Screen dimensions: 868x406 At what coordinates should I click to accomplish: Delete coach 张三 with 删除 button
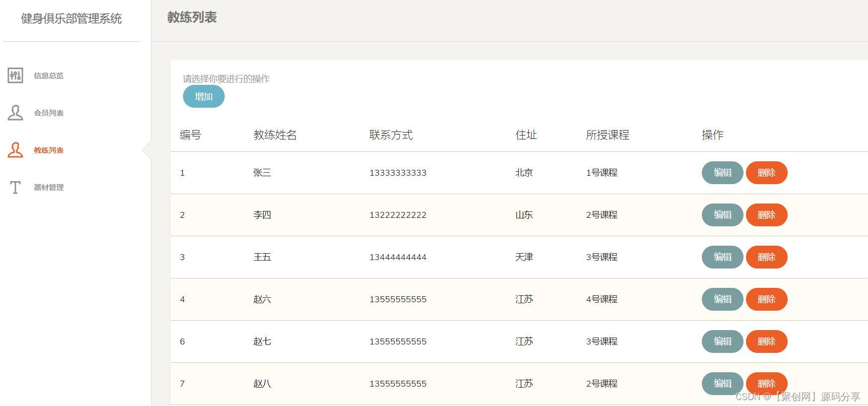[767, 173]
